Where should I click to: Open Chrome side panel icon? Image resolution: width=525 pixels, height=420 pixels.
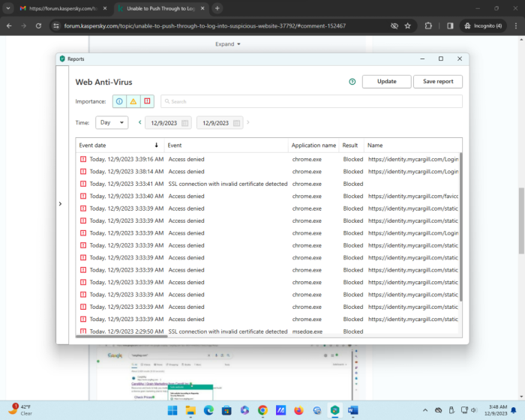(450, 25)
